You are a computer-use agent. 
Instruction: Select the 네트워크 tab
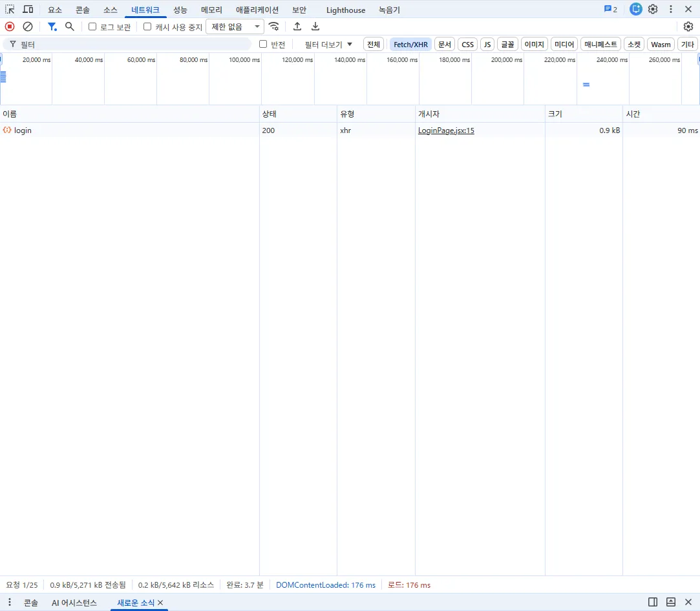(x=145, y=10)
